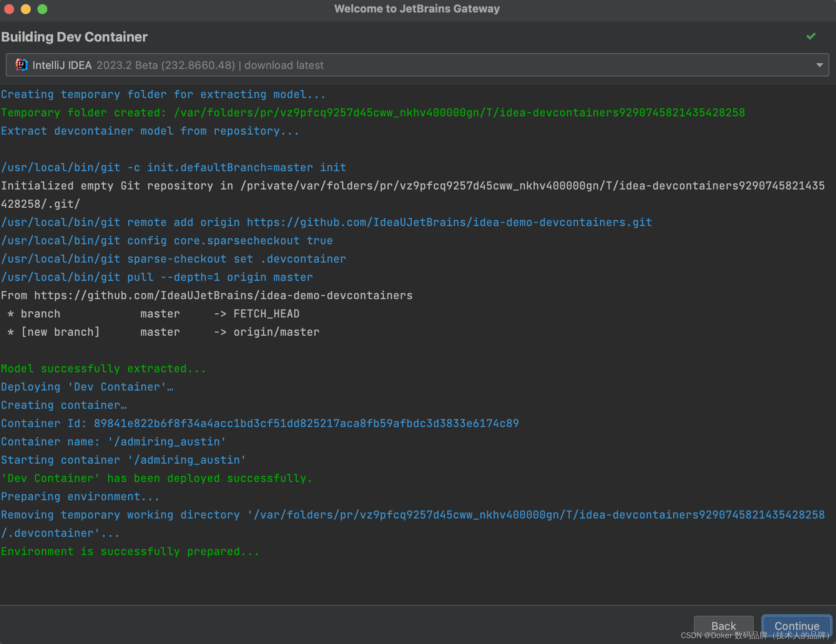836x644 pixels.
Task: Click the Container name admiring_austin line
Action: click(113, 442)
